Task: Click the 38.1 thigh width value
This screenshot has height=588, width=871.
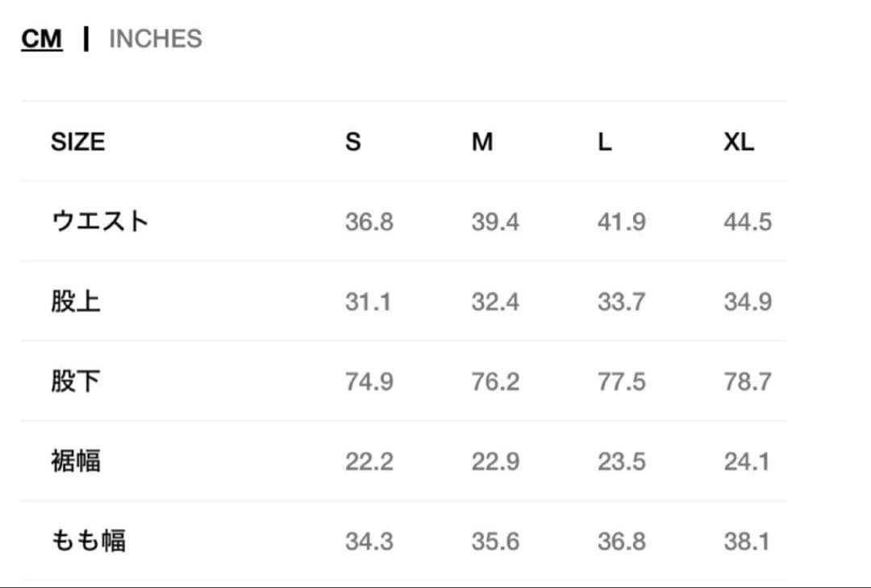Action: (748, 541)
